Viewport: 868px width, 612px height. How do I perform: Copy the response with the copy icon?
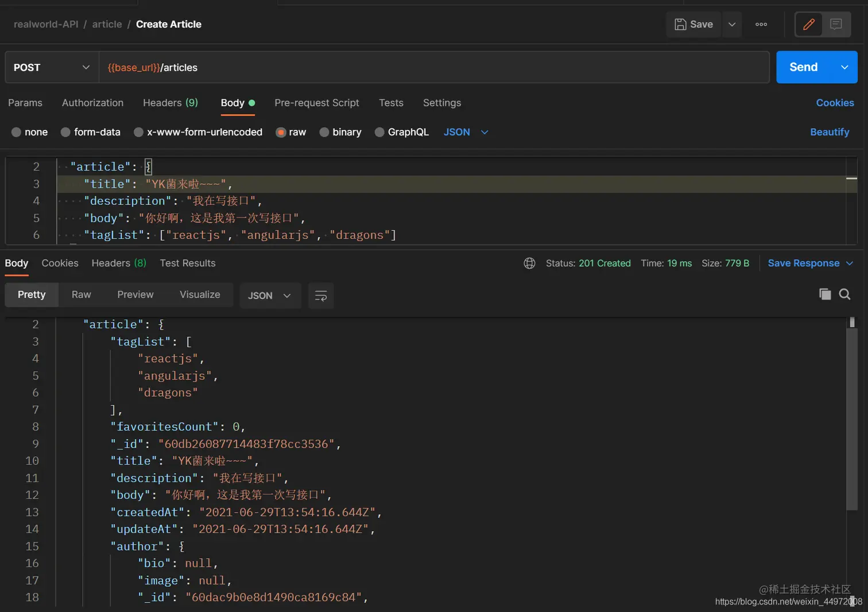coord(825,294)
